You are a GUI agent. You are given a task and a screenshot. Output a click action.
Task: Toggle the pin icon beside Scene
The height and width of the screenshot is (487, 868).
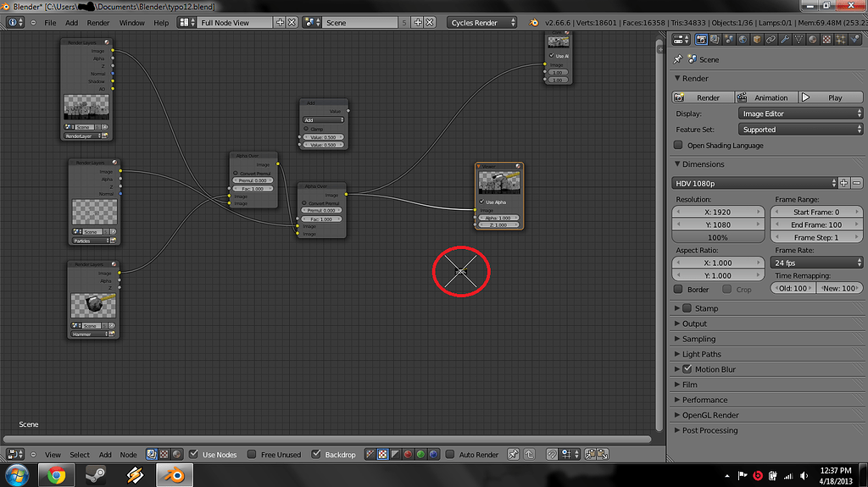coord(677,59)
